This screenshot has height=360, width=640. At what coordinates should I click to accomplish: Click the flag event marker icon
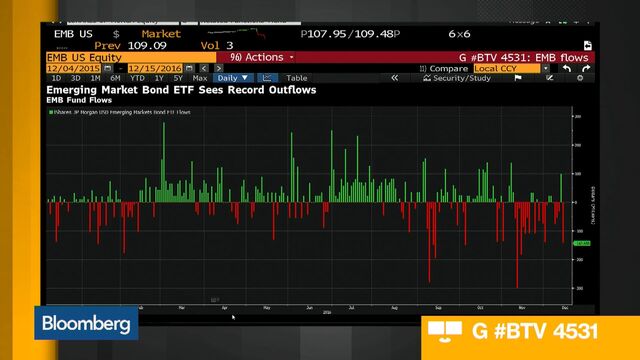coord(518,78)
